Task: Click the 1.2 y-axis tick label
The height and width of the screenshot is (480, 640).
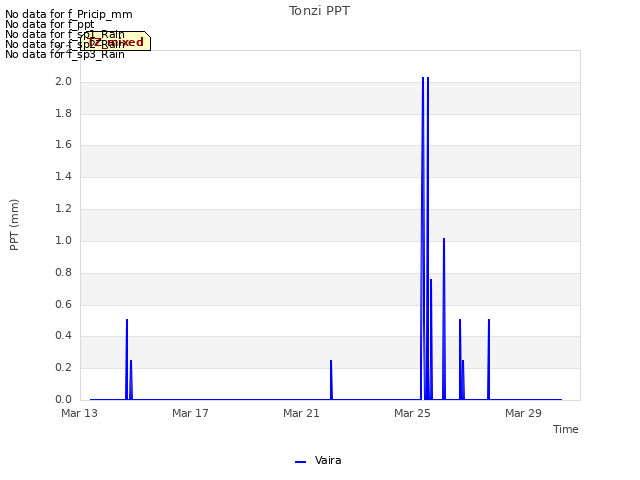Action: tap(63, 209)
